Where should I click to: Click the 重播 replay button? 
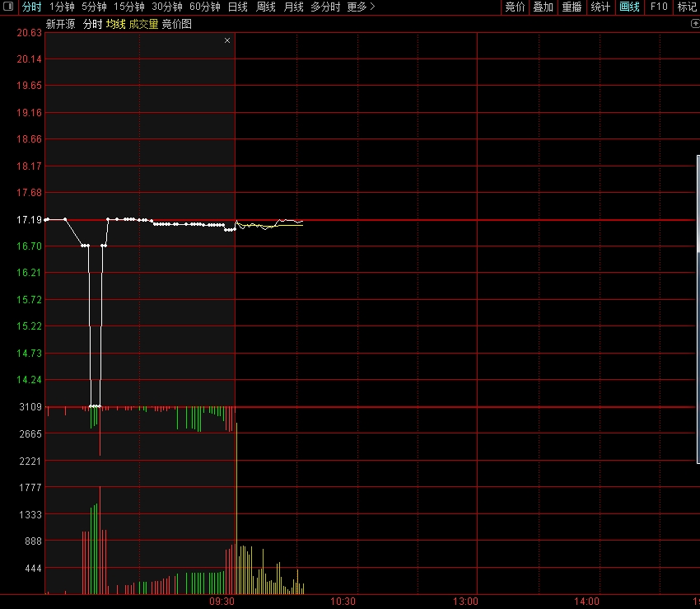572,7
